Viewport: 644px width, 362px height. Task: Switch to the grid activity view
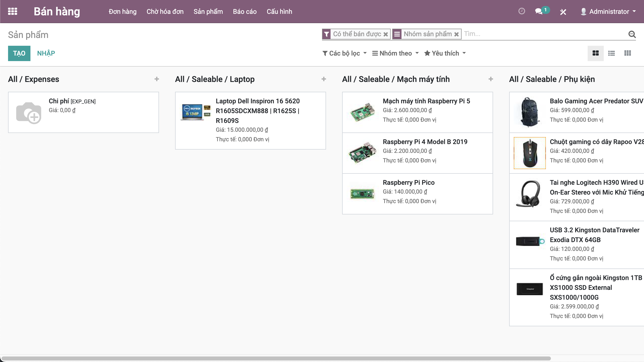(x=628, y=53)
